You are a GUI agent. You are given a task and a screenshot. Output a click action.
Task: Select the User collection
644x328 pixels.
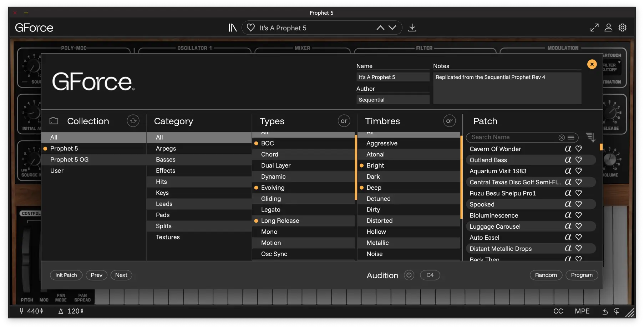94,171
